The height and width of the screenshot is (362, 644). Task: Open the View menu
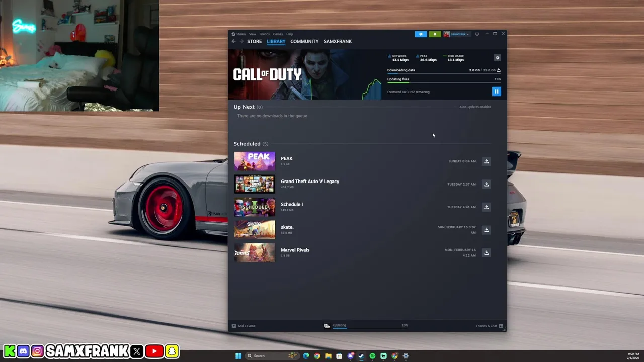(x=252, y=34)
